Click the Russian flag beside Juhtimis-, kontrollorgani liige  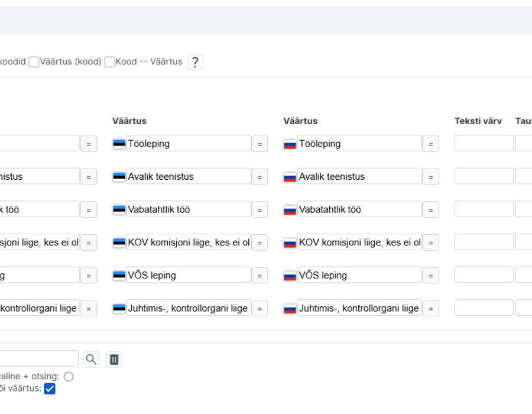290,309
